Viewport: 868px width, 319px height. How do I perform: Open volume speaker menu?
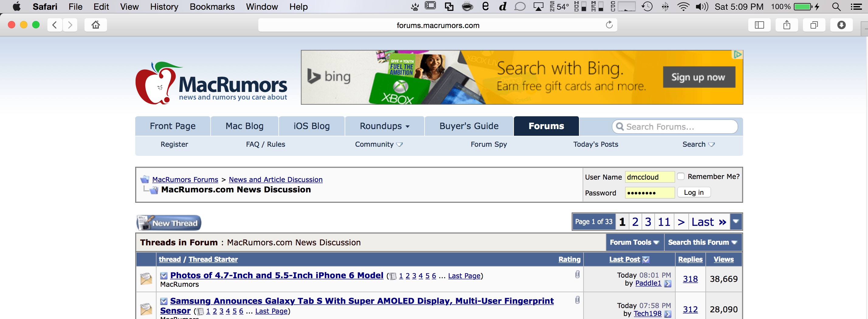[702, 7]
